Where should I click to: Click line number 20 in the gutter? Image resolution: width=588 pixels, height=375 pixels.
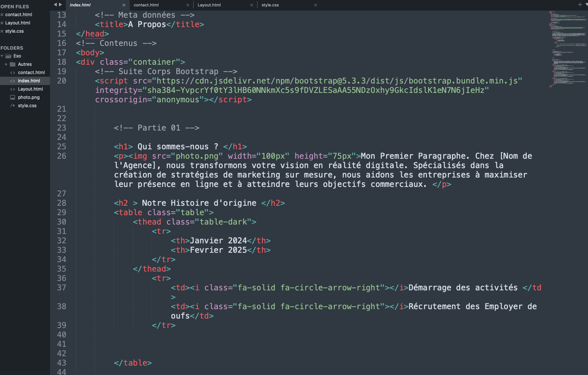62,81
